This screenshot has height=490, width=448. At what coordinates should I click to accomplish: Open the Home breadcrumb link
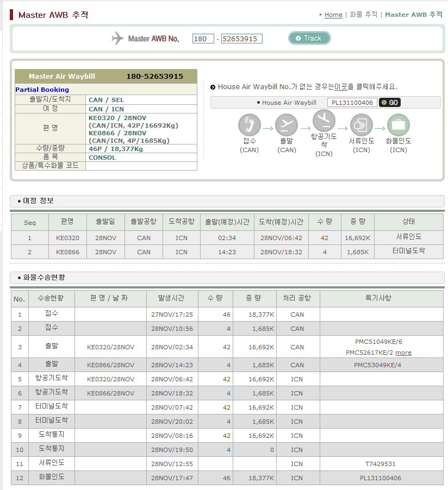point(333,15)
